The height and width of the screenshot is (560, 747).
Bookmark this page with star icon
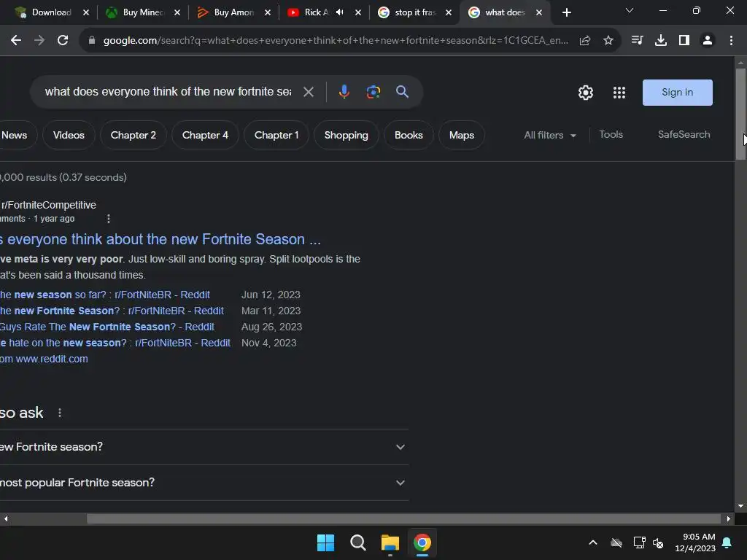(x=608, y=41)
